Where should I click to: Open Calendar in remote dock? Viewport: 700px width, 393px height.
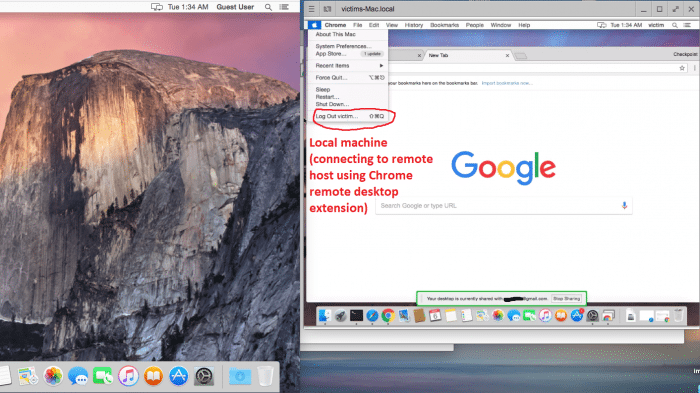pyautogui.click(x=435, y=316)
